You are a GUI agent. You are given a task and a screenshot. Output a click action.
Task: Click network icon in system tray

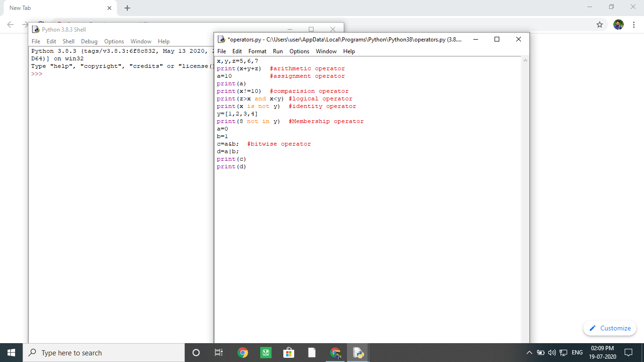point(563,353)
